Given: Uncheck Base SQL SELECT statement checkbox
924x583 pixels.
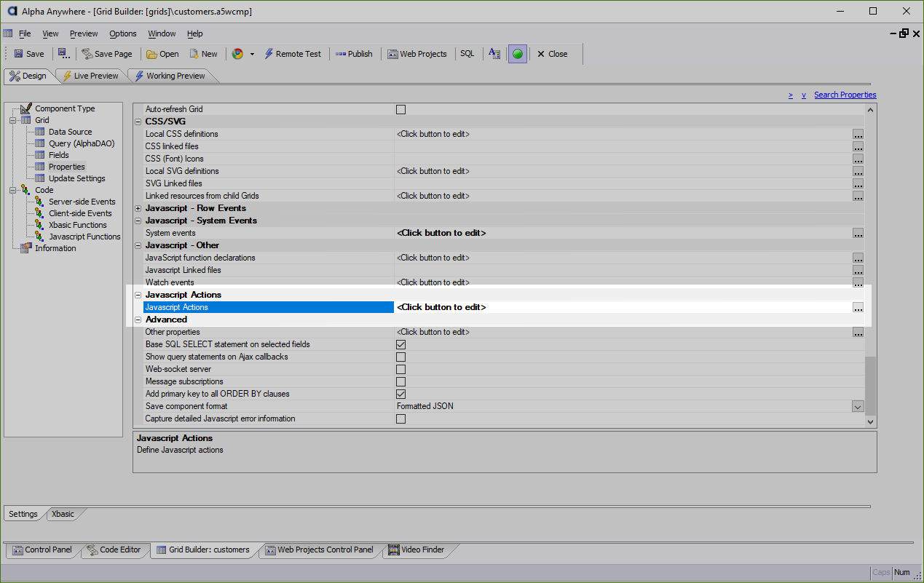Looking at the screenshot, I should point(400,344).
